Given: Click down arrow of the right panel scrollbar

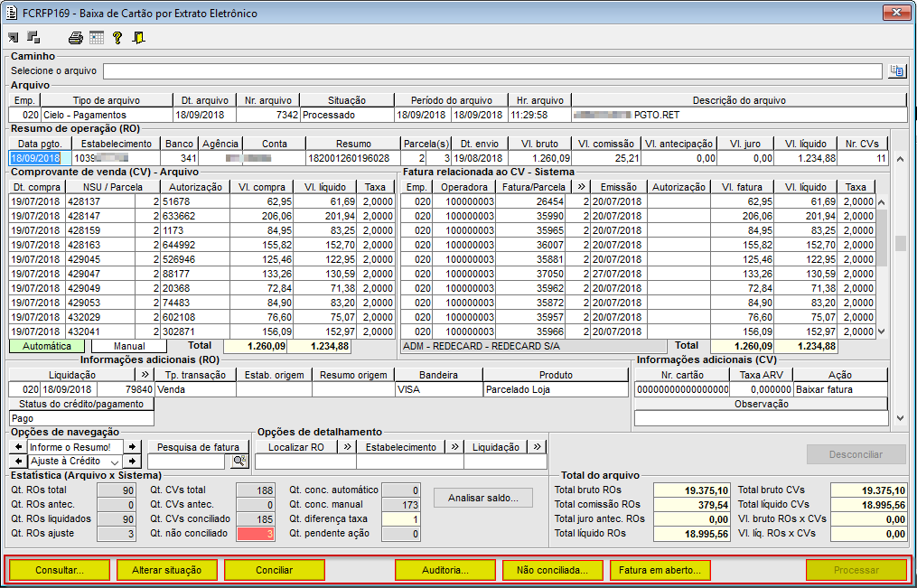Looking at the screenshot, I should click(x=900, y=418).
